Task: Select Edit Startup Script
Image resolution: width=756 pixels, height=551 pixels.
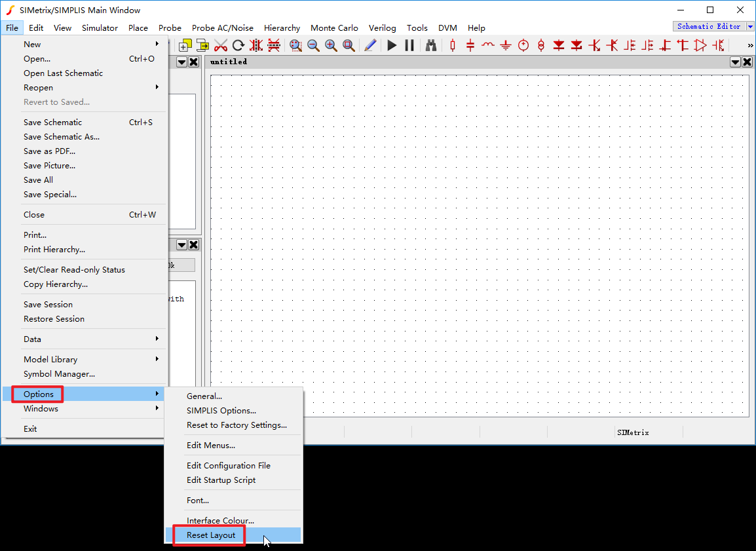Action: point(233,480)
